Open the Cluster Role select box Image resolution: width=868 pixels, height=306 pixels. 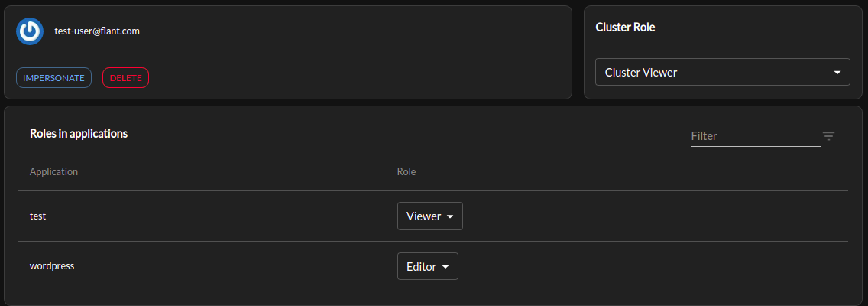coord(721,72)
